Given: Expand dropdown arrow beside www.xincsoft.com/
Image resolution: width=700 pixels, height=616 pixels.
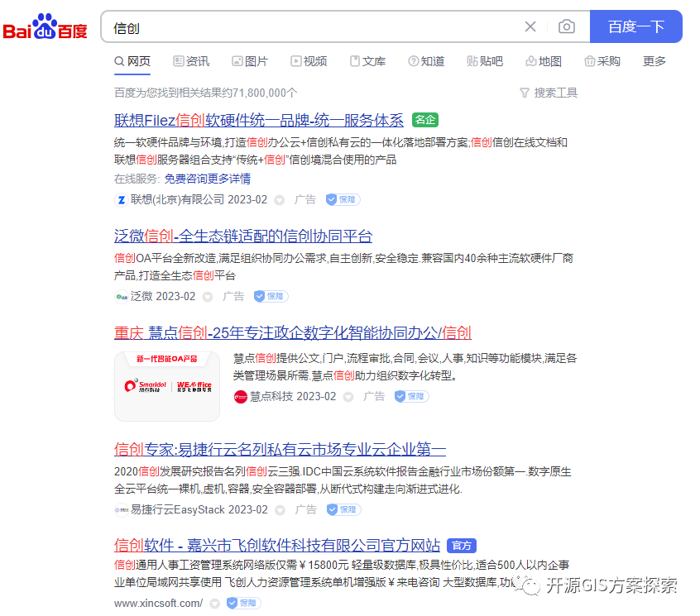Looking at the screenshot, I should [215, 604].
